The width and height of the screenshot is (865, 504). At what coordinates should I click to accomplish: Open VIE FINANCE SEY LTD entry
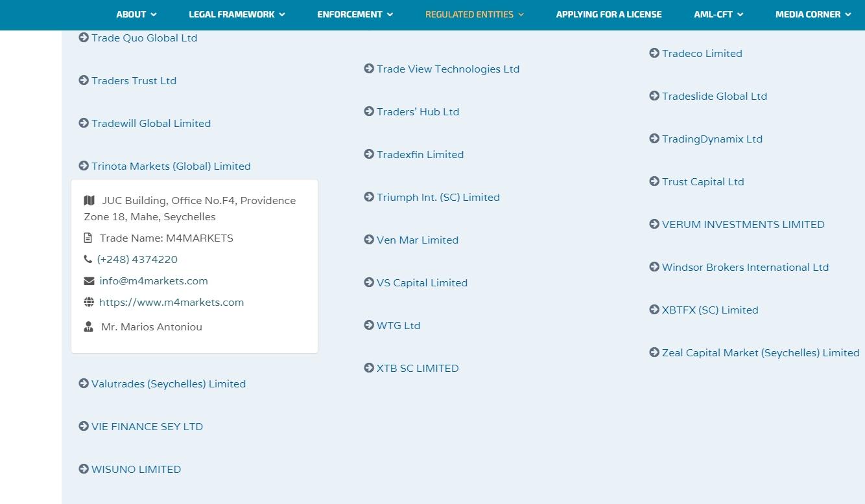[x=147, y=426]
